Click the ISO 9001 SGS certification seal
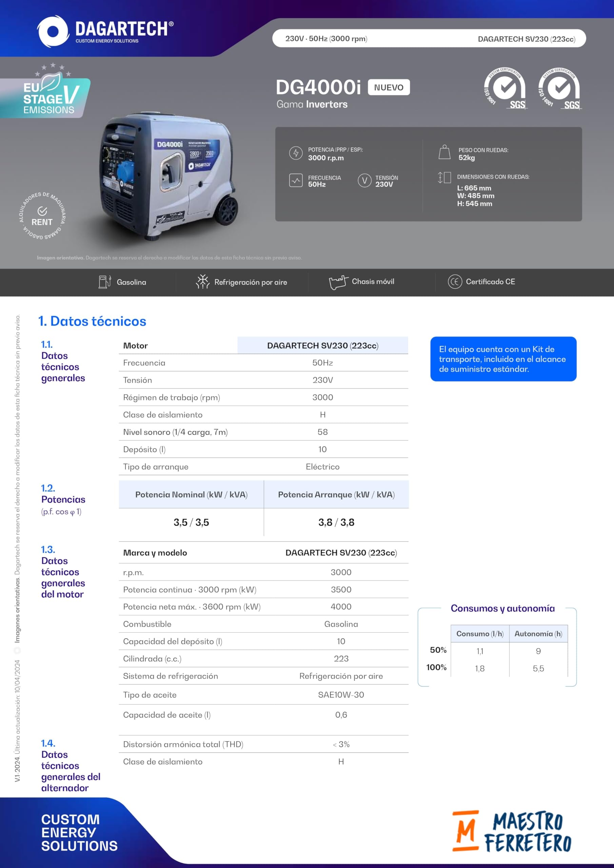This screenshot has width=614, height=868. pyautogui.click(x=505, y=88)
